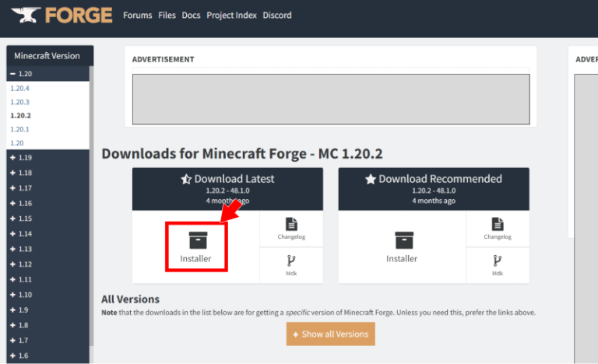Open the Forums menu item
The image size is (598, 364).
(138, 16)
